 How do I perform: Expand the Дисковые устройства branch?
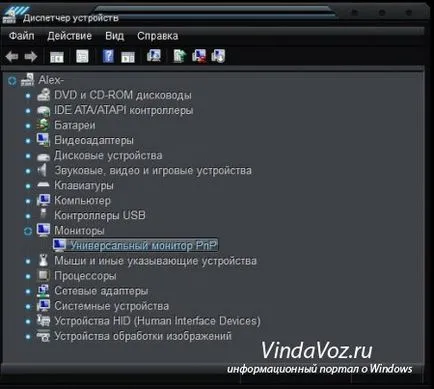click(x=28, y=156)
